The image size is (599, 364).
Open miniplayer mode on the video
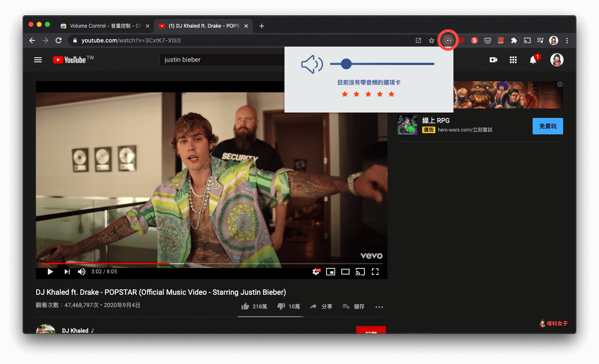(330, 272)
